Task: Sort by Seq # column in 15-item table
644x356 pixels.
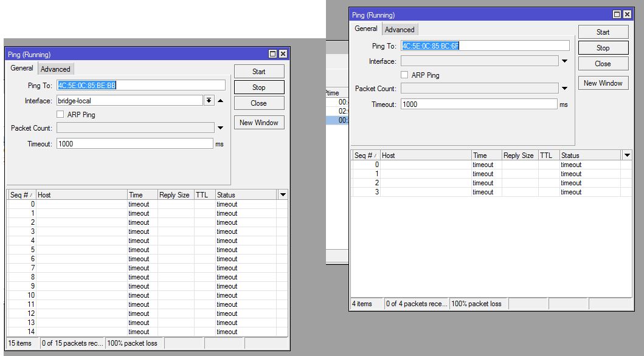Action: 21,195
